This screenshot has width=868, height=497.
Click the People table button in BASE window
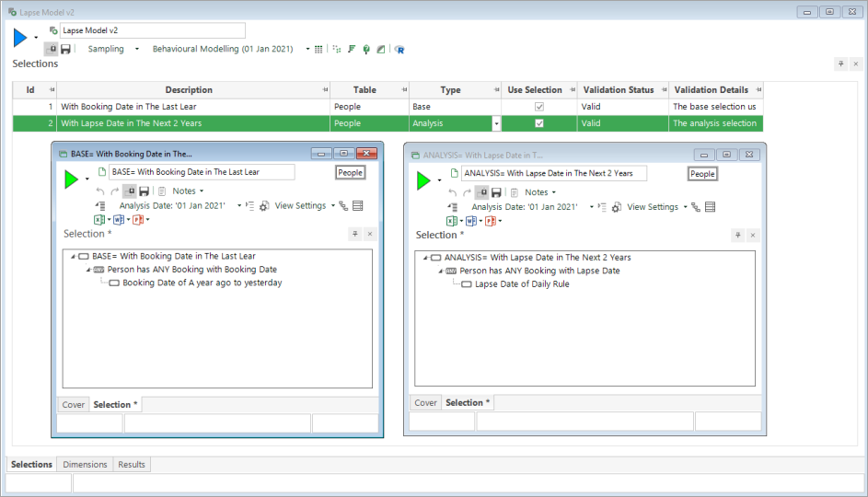click(x=350, y=172)
